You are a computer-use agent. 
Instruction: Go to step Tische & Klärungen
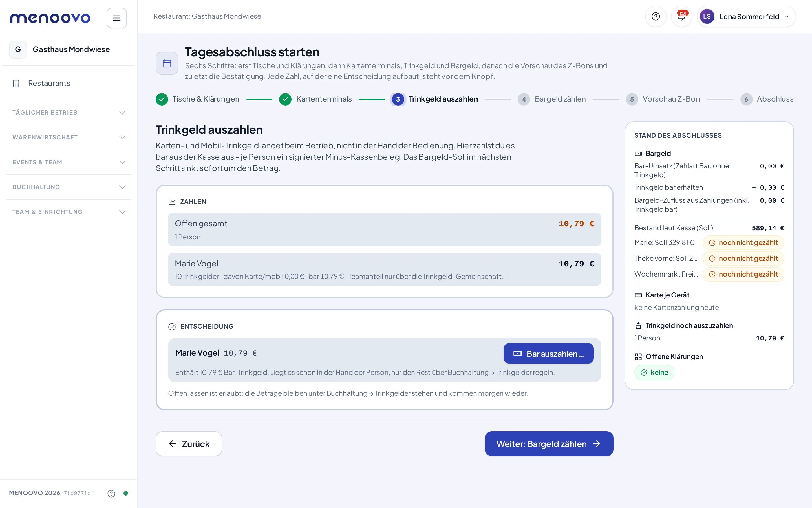click(x=198, y=99)
